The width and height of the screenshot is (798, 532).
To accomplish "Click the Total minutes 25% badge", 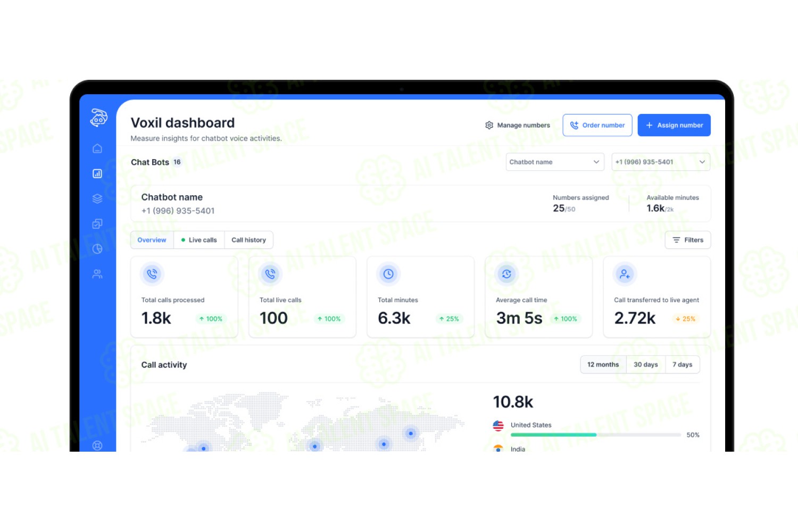I will click(449, 319).
